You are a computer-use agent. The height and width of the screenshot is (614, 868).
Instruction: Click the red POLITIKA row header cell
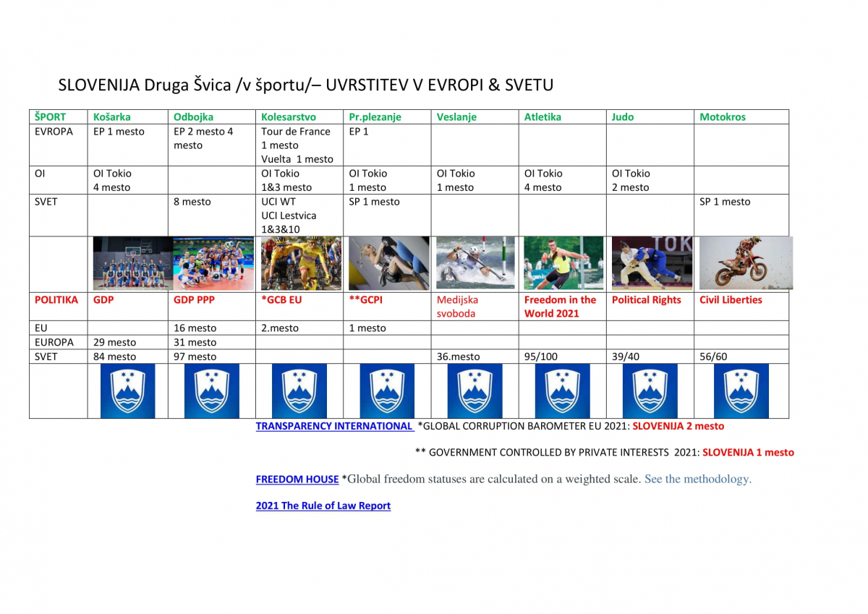point(56,299)
